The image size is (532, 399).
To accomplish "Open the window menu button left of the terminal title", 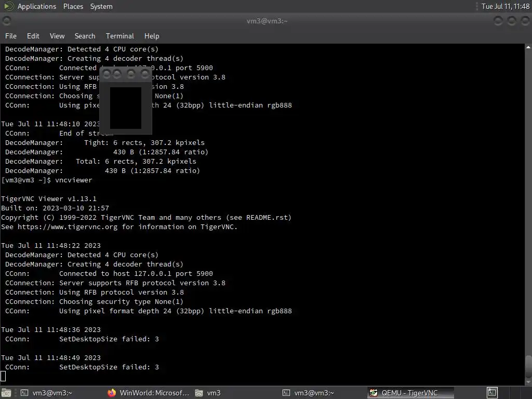I will 6,21.
